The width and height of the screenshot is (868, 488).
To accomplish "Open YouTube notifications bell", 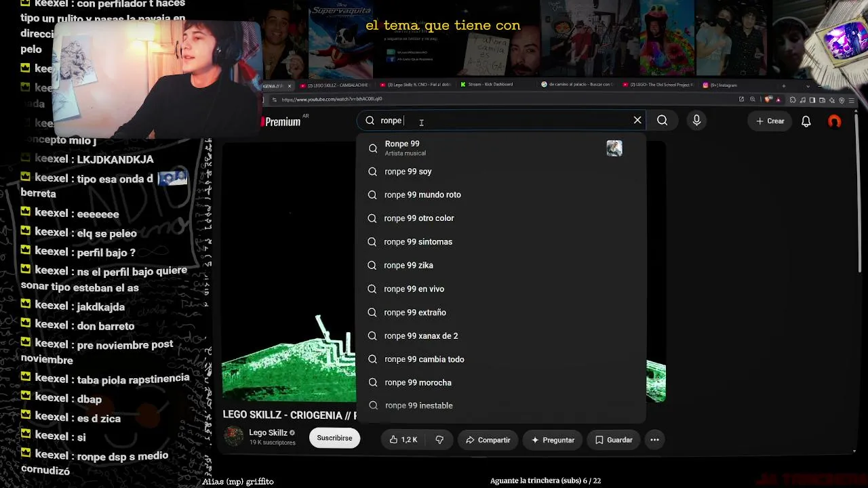I will [806, 121].
